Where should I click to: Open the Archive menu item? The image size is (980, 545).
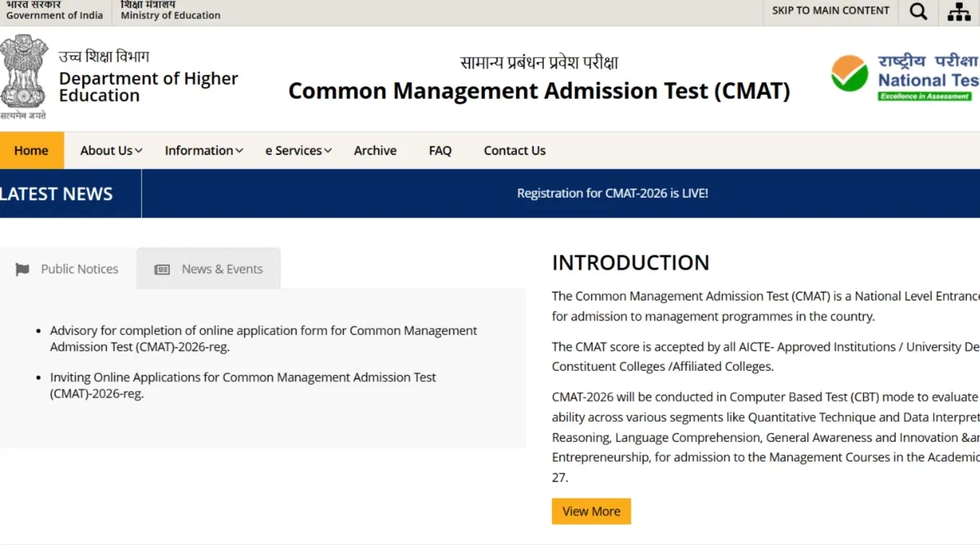click(375, 150)
